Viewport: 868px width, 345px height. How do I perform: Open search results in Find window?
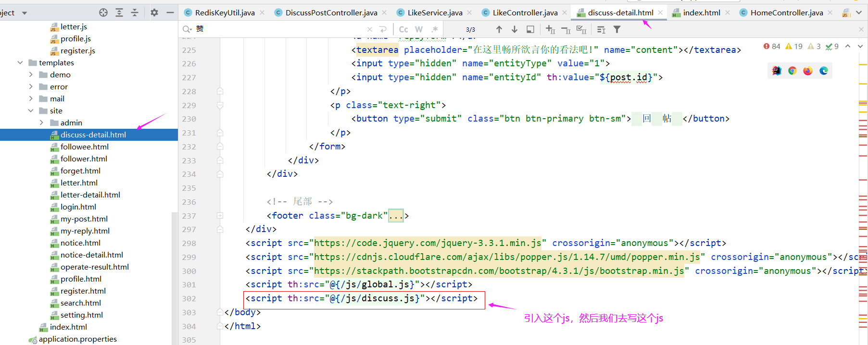pos(601,29)
